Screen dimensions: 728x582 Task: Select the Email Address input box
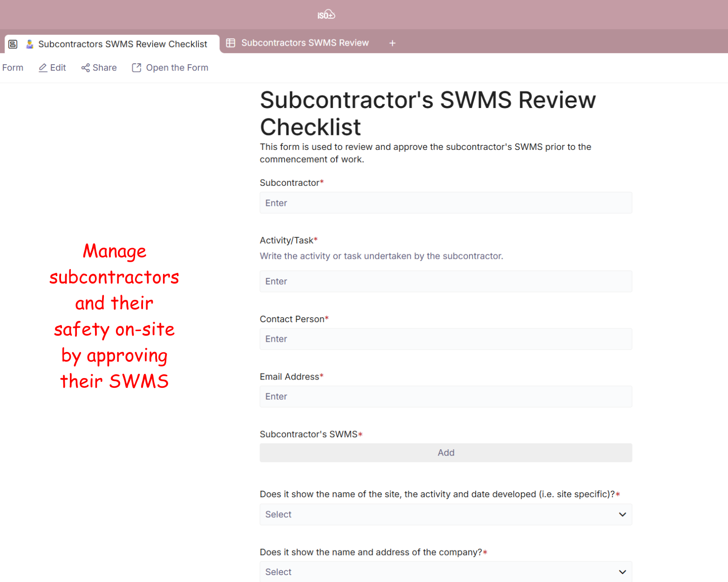(445, 397)
